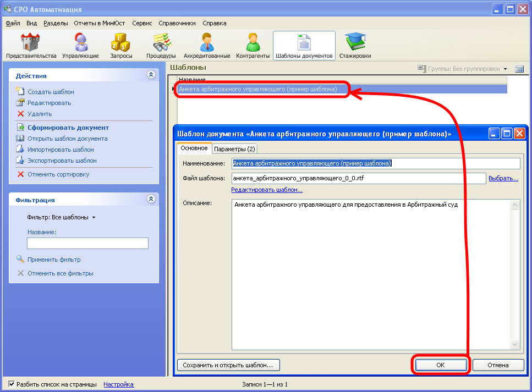Open the Контрагенты toolbar section
This screenshot has height=392, width=532.
(x=253, y=46)
